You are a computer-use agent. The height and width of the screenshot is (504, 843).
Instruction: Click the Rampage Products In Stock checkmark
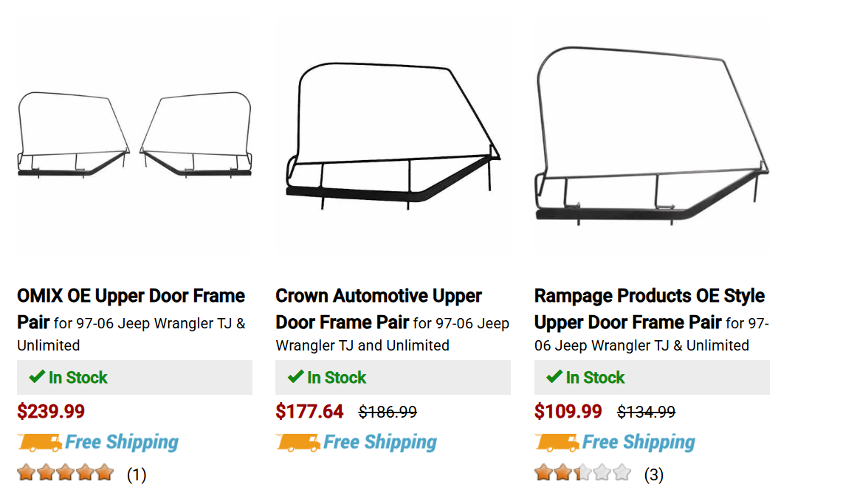554,377
